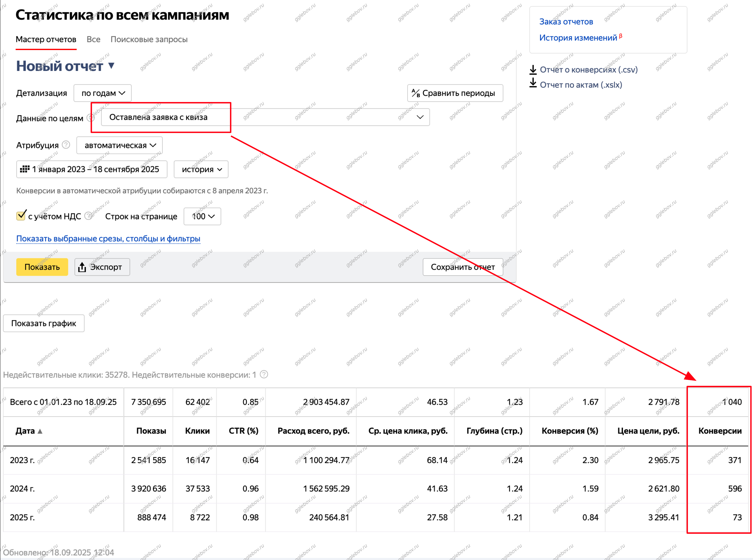Open the автоматическая attribution dropdown
Image resolution: width=753 pixels, height=560 pixels.
click(x=119, y=146)
